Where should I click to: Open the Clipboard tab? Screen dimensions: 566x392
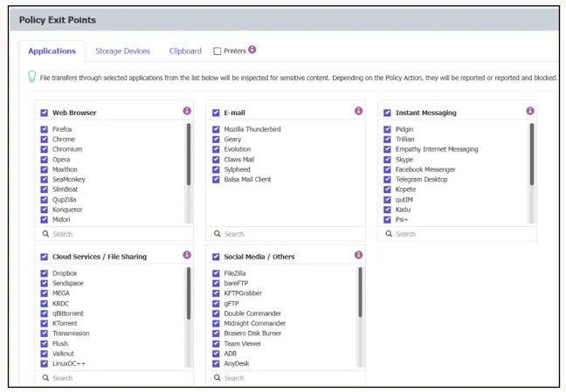click(185, 51)
